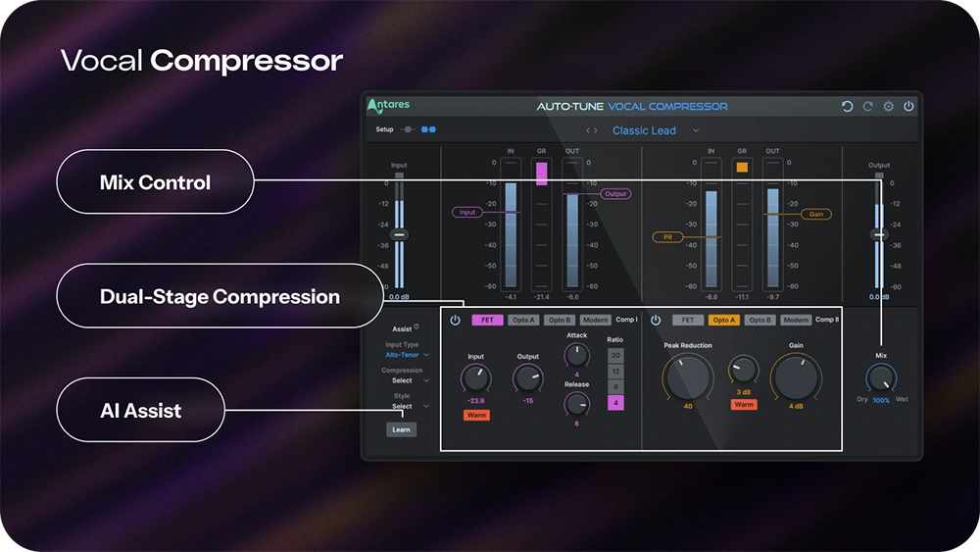The height and width of the screenshot is (552, 980).
Task: Open the settings gear in plugin header
Action: 888,106
